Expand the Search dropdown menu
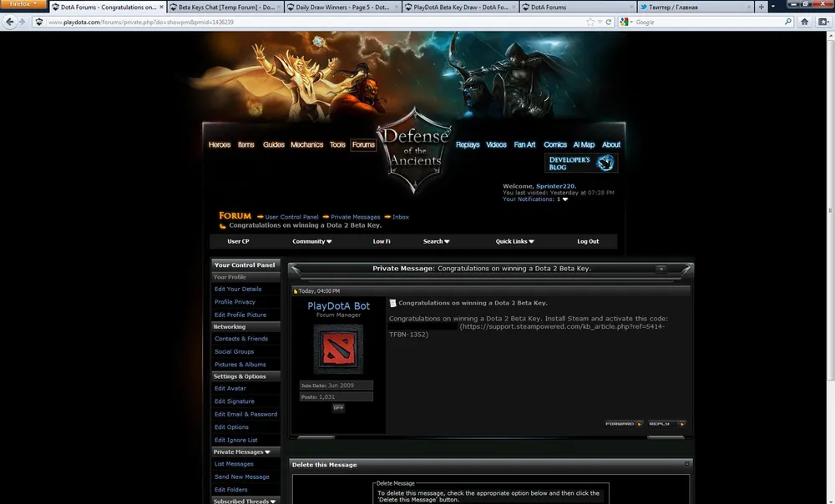Screen dimensions: 835x504 click(x=436, y=242)
